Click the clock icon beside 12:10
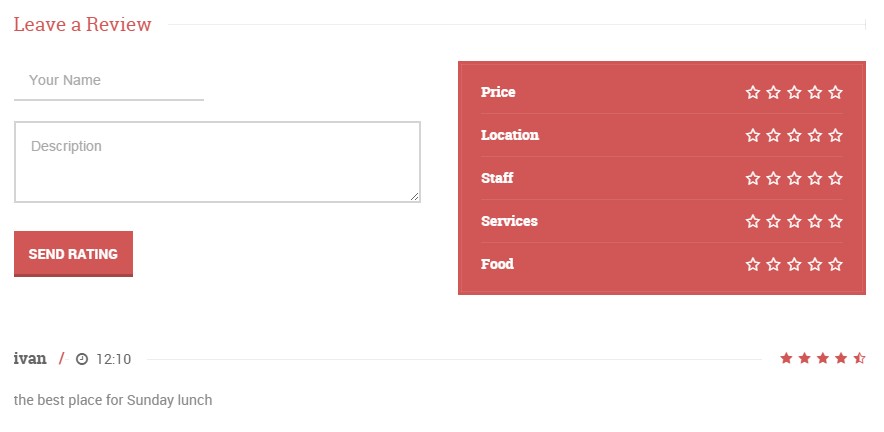 (x=82, y=359)
